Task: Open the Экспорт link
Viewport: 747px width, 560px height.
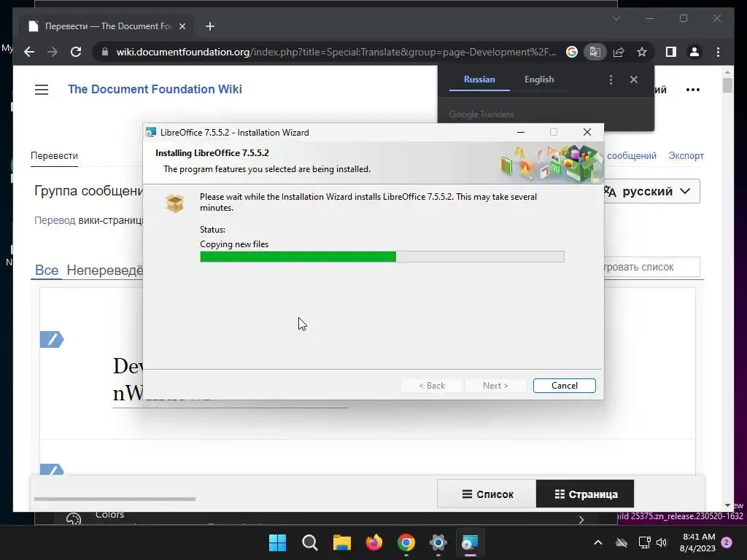Action: [686, 156]
